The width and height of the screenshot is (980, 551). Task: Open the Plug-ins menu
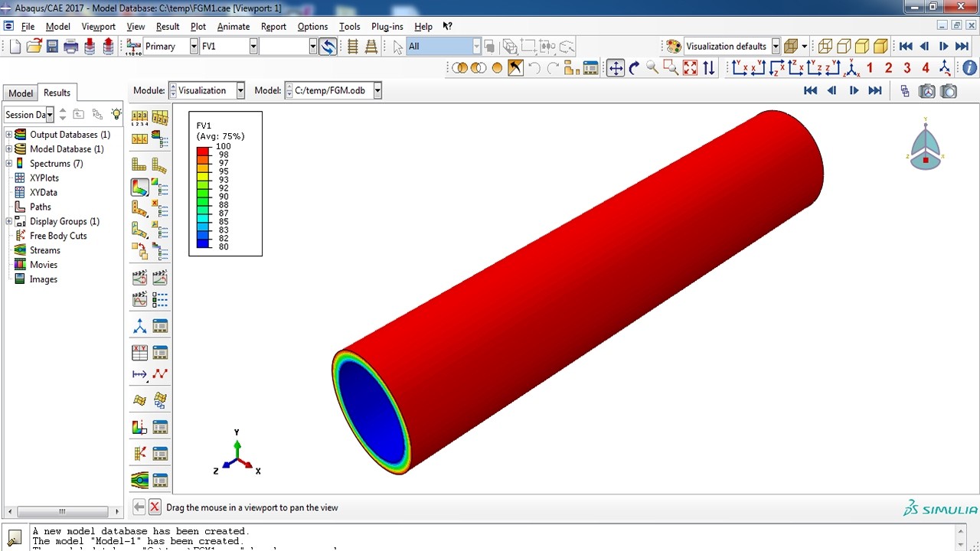387,26
